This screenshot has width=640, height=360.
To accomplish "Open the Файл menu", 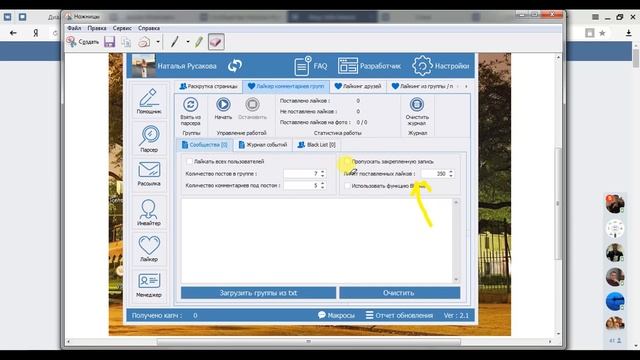I will point(74,28).
